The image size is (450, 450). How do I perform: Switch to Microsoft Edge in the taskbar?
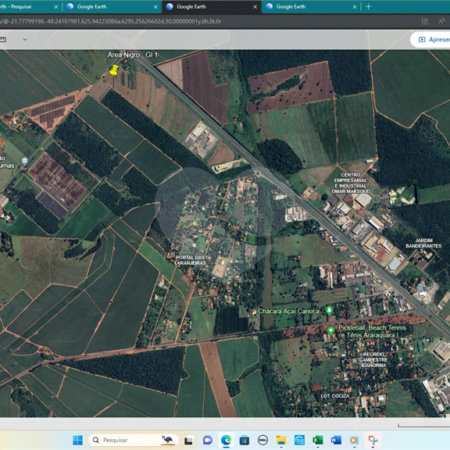click(x=226, y=440)
